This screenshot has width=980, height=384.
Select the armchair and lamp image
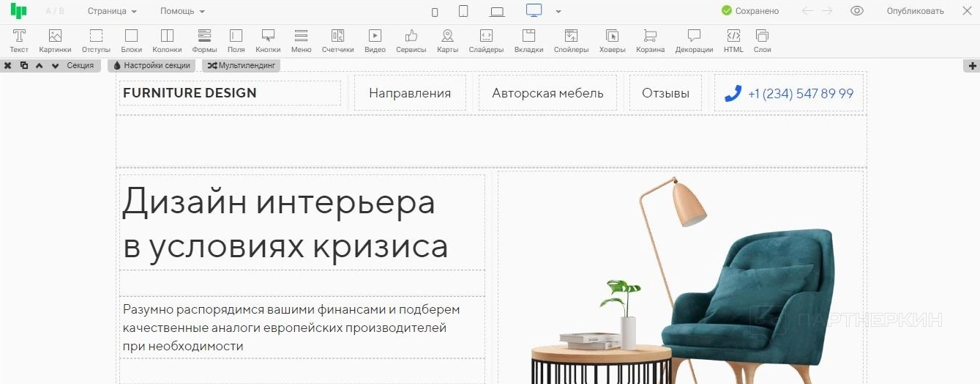tap(681, 278)
